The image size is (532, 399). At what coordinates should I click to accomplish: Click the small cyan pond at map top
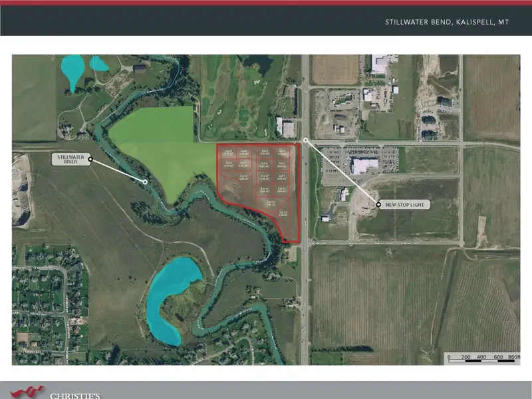point(99,63)
